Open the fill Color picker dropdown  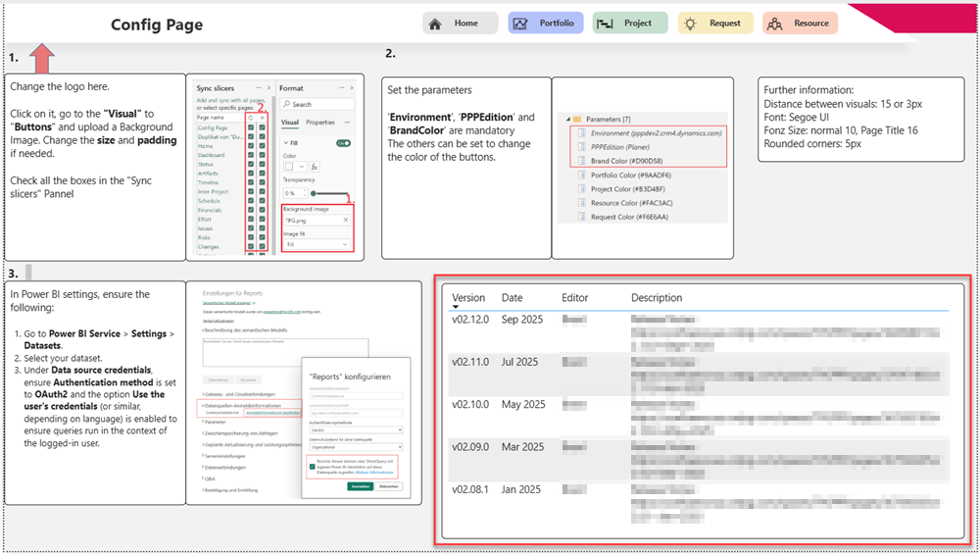click(x=295, y=167)
